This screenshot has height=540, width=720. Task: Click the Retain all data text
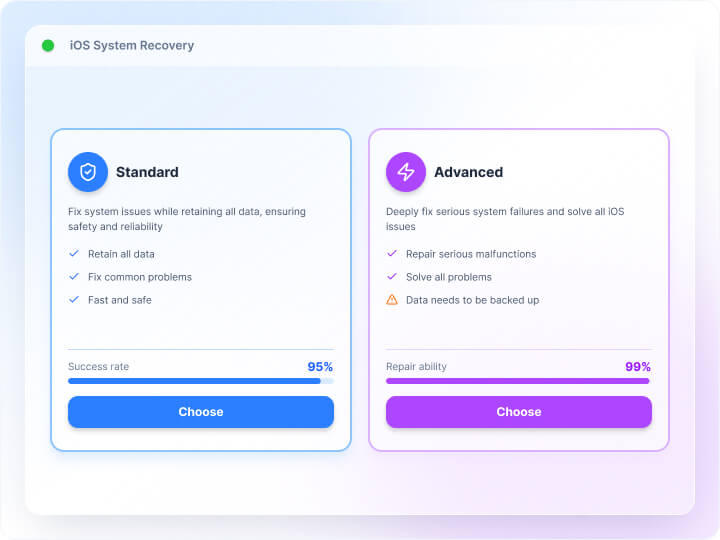pyautogui.click(x=121, y=254)
